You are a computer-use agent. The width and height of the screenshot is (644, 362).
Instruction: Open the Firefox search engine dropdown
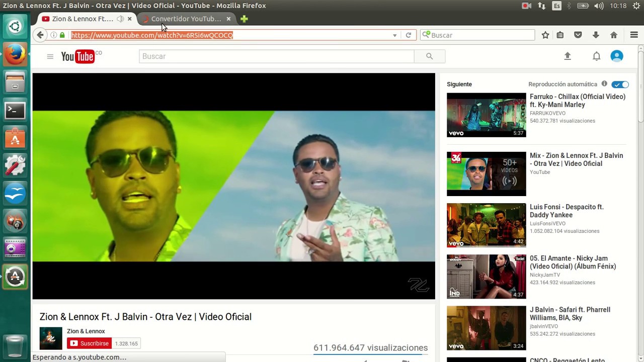[x=426, y=35]
